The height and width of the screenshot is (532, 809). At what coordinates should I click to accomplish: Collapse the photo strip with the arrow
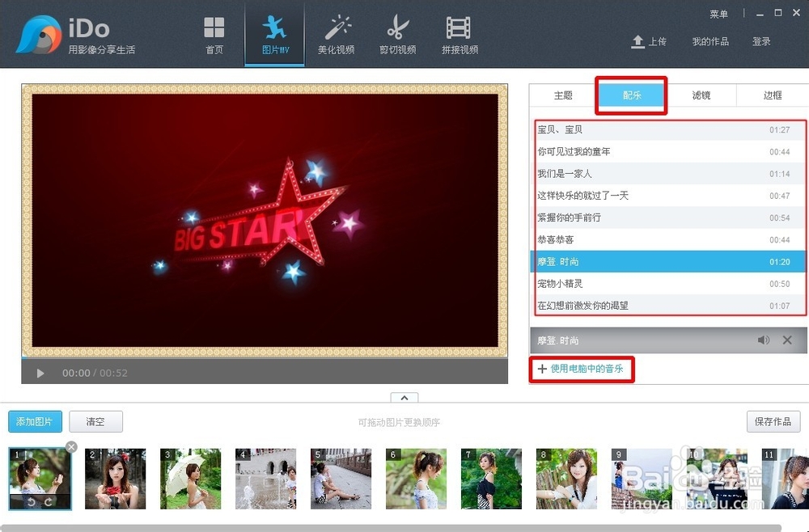(404, 398)
